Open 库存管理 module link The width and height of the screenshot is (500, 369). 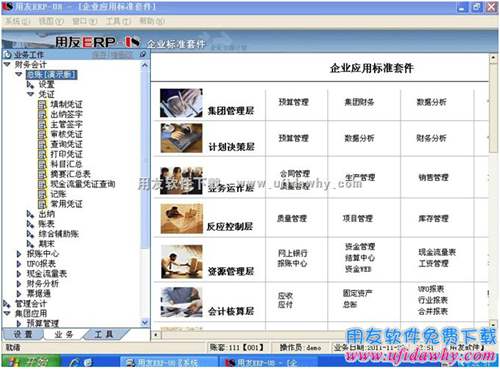point(433,218)
